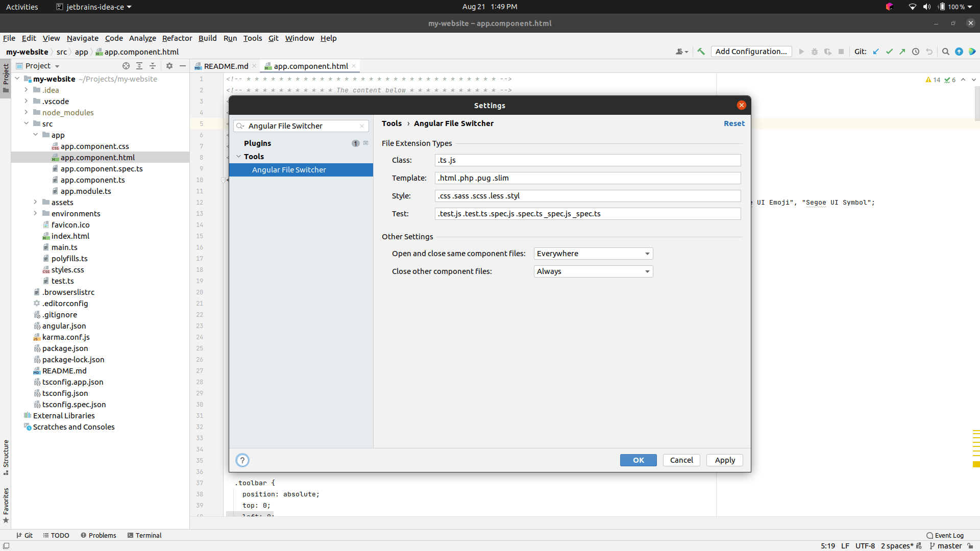Image resolution: width=980 pixels, height=551 pixels.
Task: Click the help question mark in Settings dialog
Action: pyautogui.click(x=242, y=460)
